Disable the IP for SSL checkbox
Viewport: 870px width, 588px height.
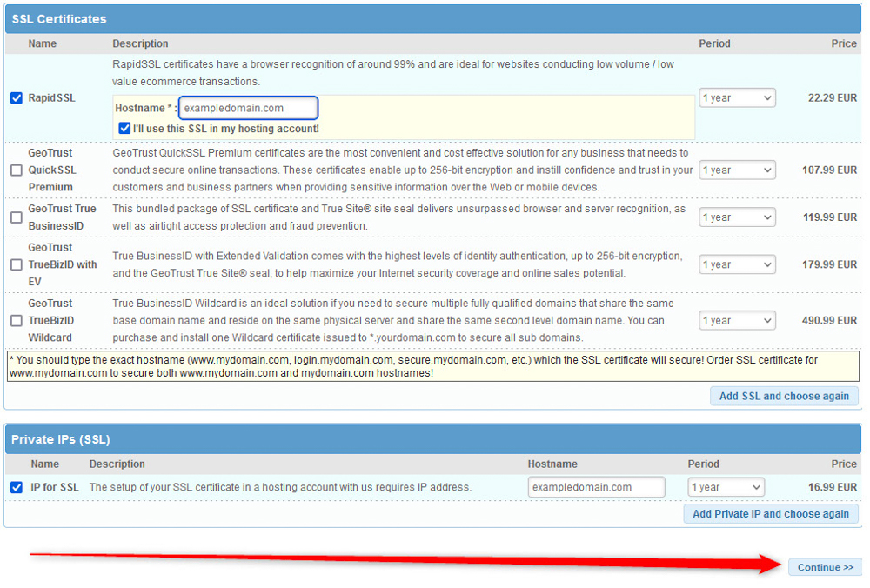16,487
